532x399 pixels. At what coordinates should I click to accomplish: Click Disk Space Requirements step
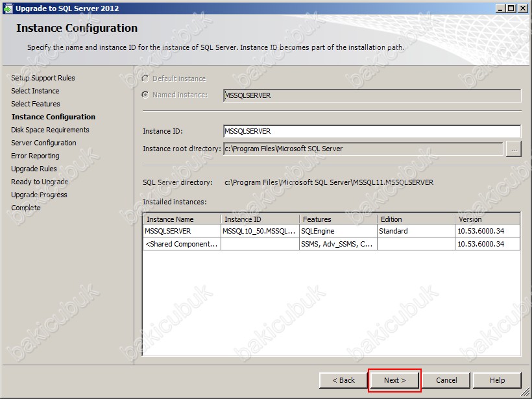click(50, 130)
